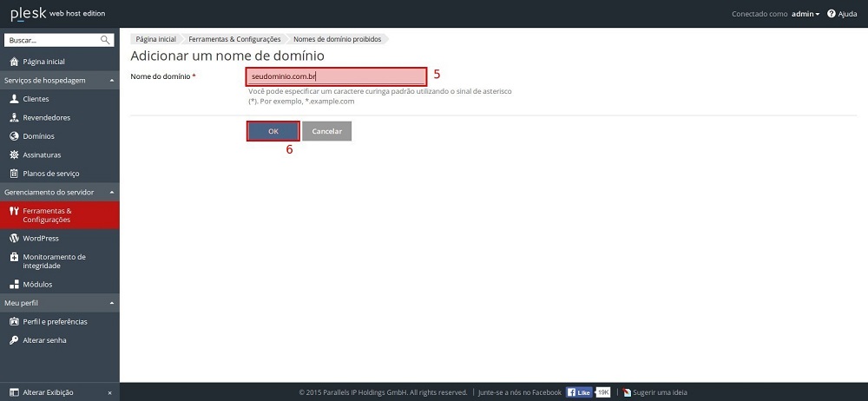Viewport: 868px width, 401px height.
Task: Go to Ferramentas & Configurações breadcrumb
Action: [x=236, y=39]
